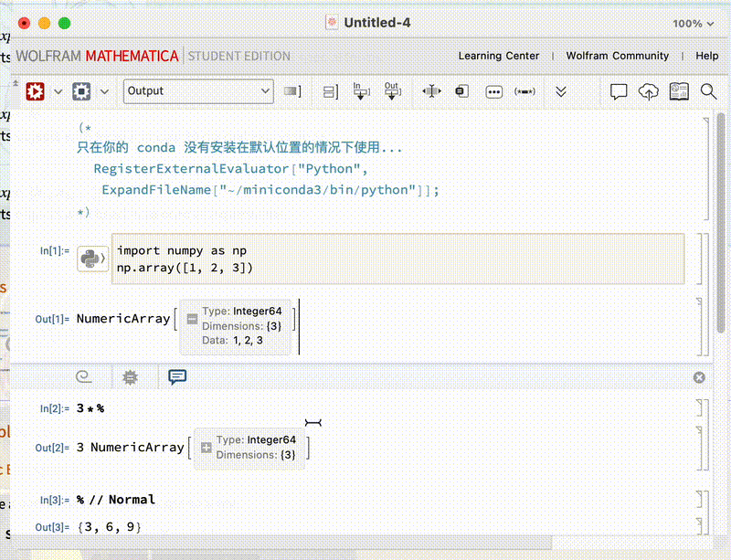Click the In[1]:= cell label
This screenshot has width=731, height=560.
[55, 251]
